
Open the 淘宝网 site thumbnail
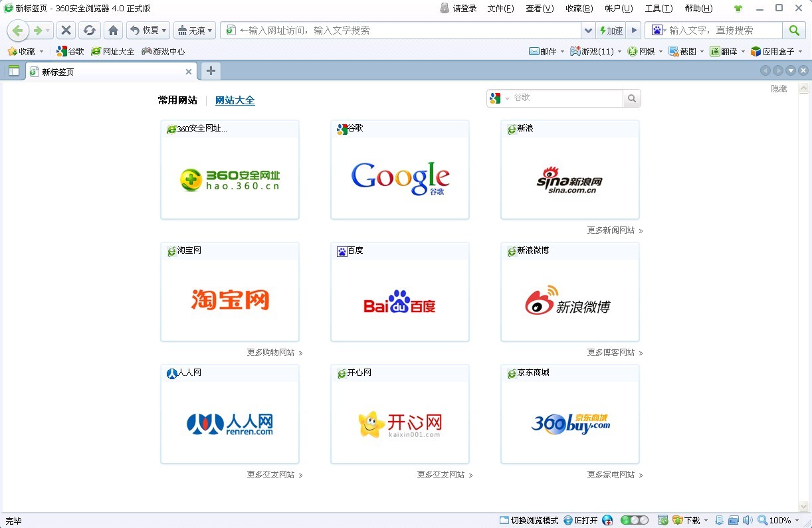(230, 299)
